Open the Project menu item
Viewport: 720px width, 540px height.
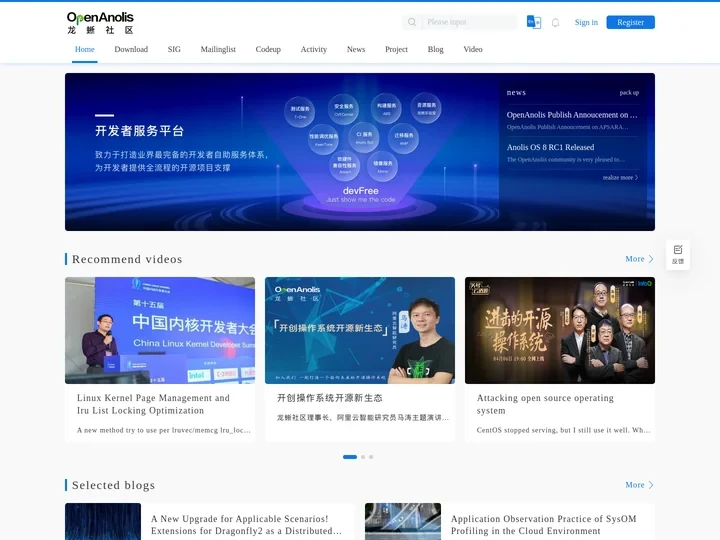point(396,49)
